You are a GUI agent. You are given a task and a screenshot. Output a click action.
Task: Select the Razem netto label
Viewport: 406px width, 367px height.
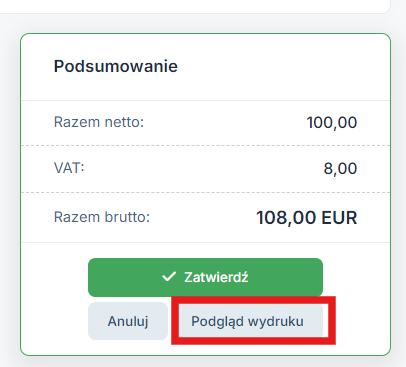[99, 122]
